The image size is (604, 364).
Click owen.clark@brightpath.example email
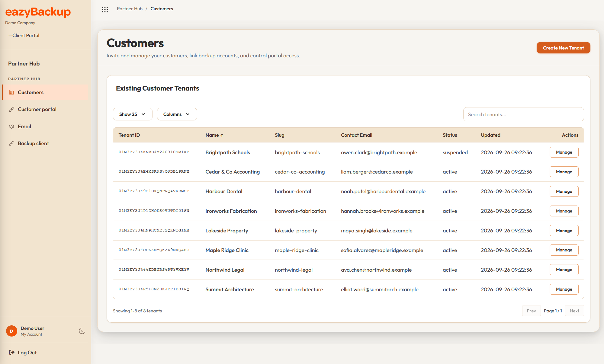click(379, 152)
